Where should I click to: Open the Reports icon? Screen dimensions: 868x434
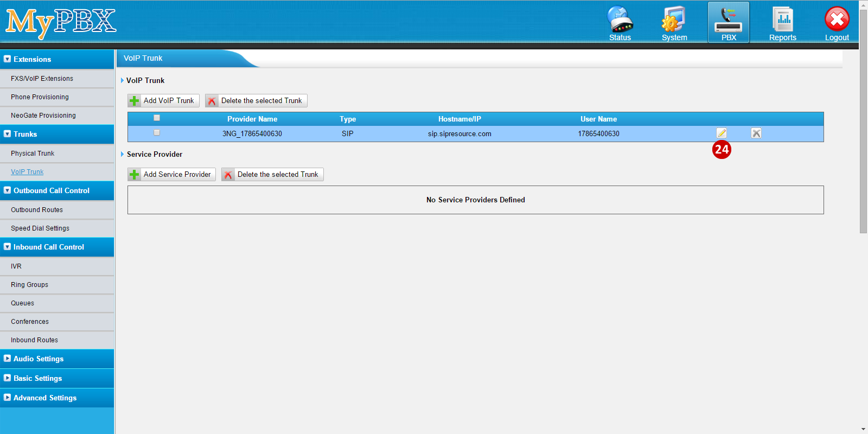(x=782, y=23)
